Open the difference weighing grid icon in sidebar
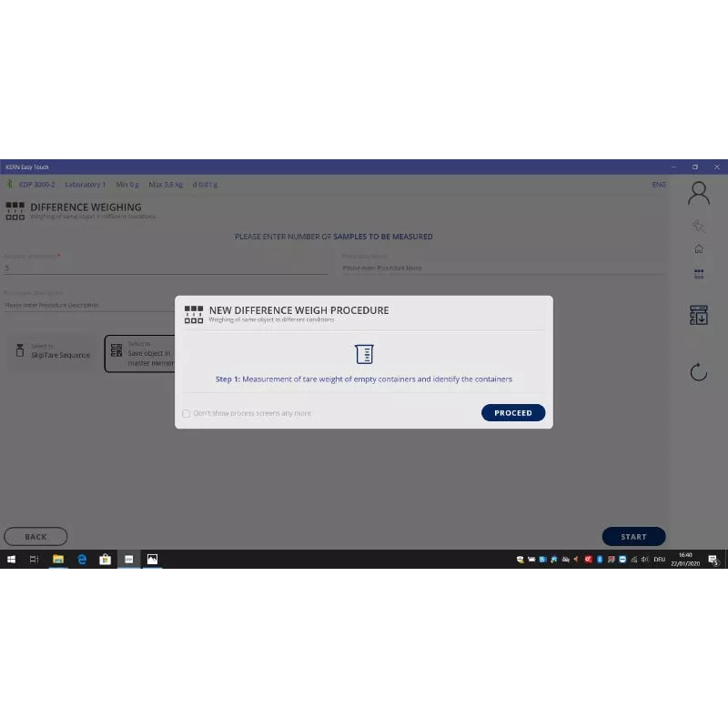The image size is (728, 728). (698, 273)
